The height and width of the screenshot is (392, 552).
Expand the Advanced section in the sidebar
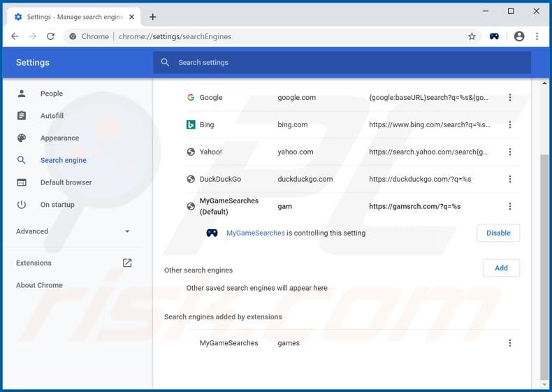pos(73,231)
